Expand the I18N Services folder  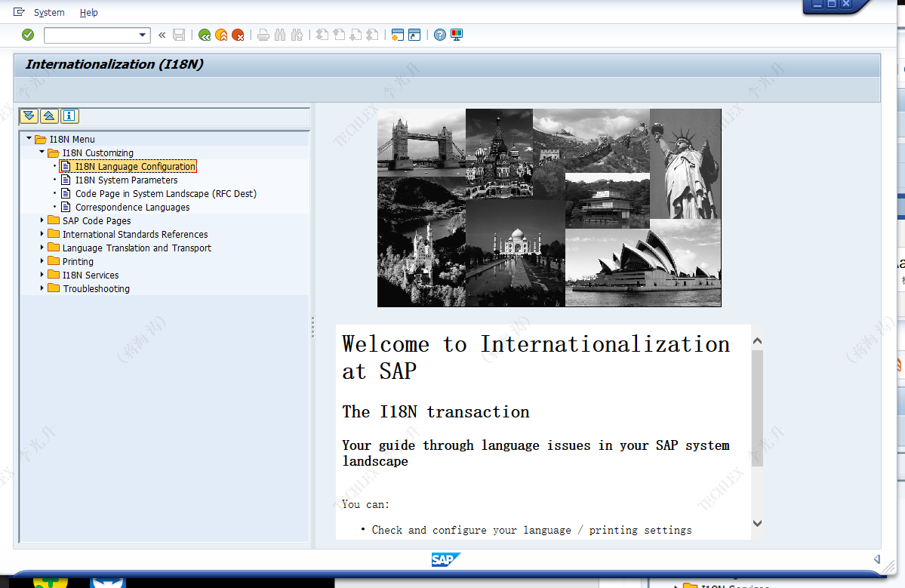click(42, 274)
